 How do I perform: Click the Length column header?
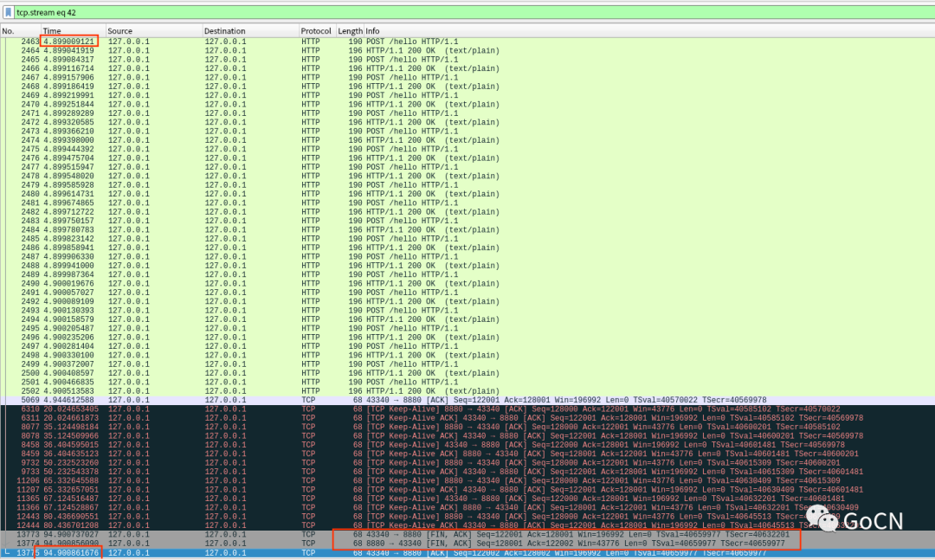(350, 31)
